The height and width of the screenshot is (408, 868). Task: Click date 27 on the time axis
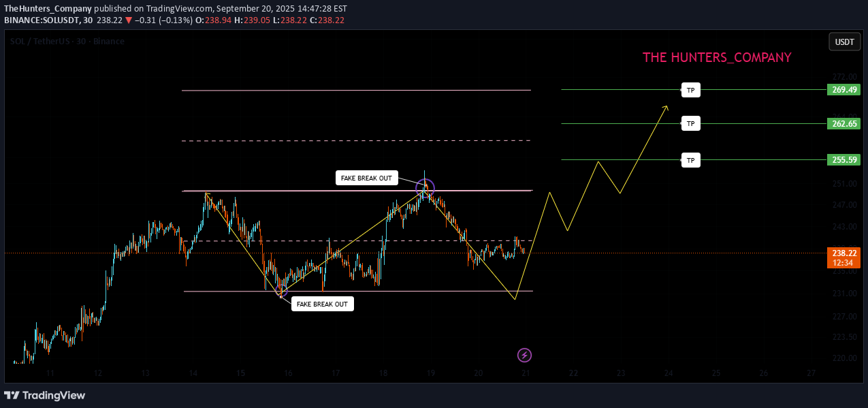(811, 374)
